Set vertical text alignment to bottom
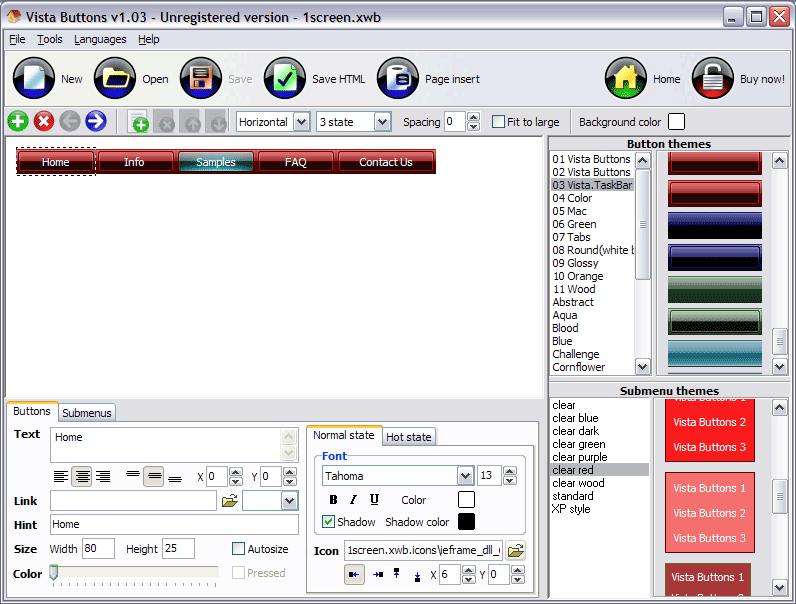Viewport: 796px width, 604px height. coord(175,477)
